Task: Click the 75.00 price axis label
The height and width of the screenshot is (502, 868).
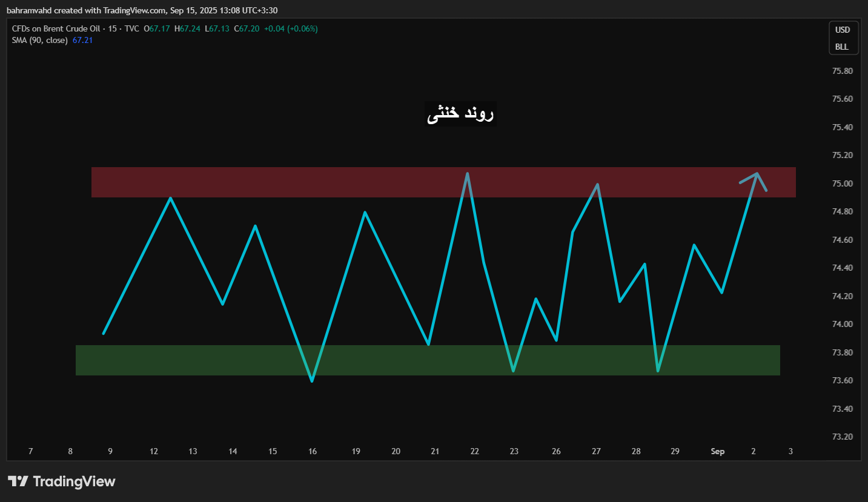Action: pos(842,183)
